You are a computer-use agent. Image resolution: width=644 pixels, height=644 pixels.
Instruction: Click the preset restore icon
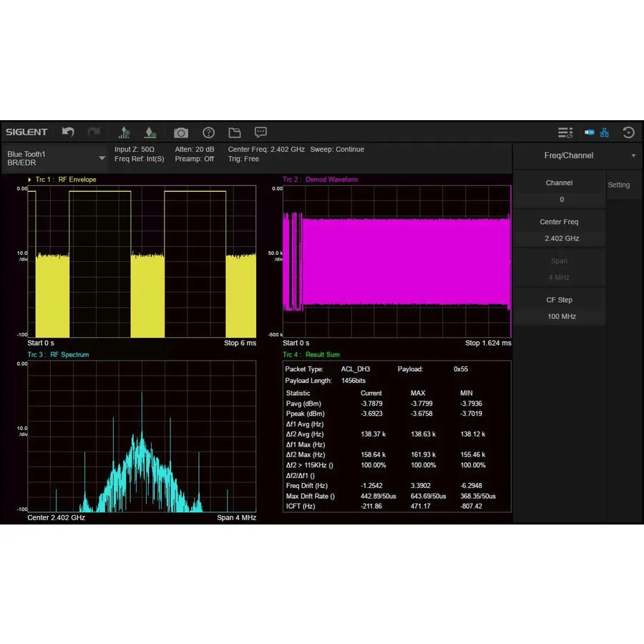[x=628, y=132]
